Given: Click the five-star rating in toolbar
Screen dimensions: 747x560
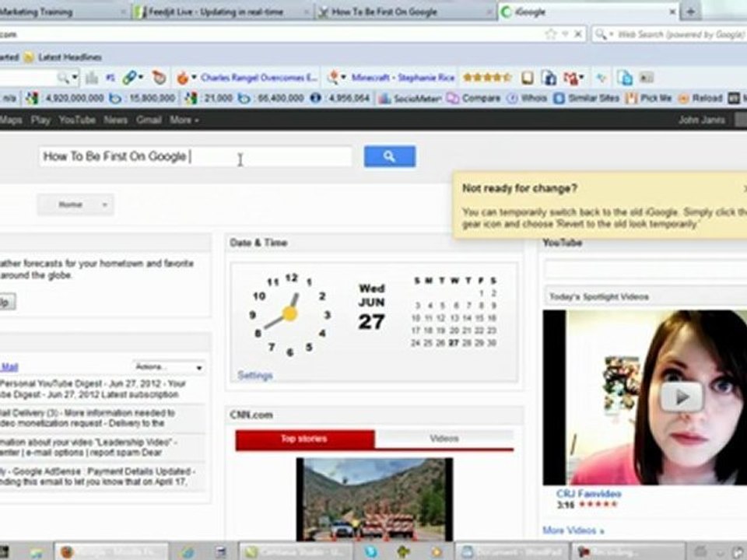Looking at the screenshot, I should 487,77.
